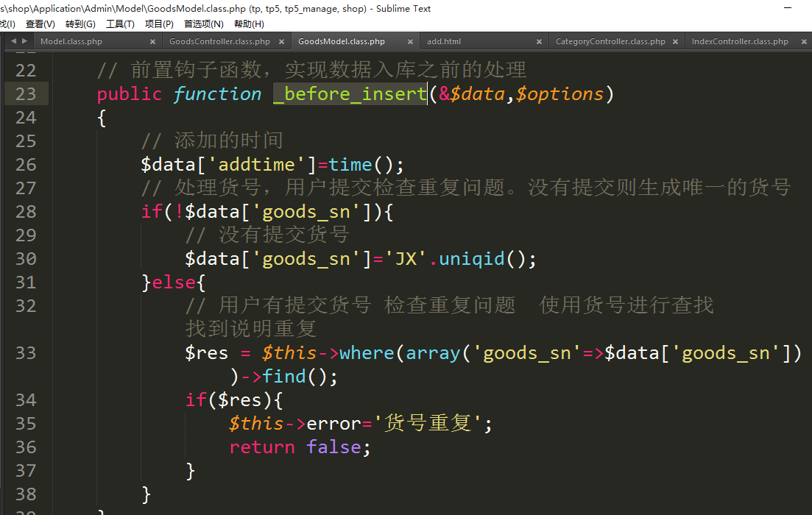This screenshot has width=812, height=515.
Task: Open the 首选项(N) Preferences menu
Action: pyautogui.click(x=204, y=24)
